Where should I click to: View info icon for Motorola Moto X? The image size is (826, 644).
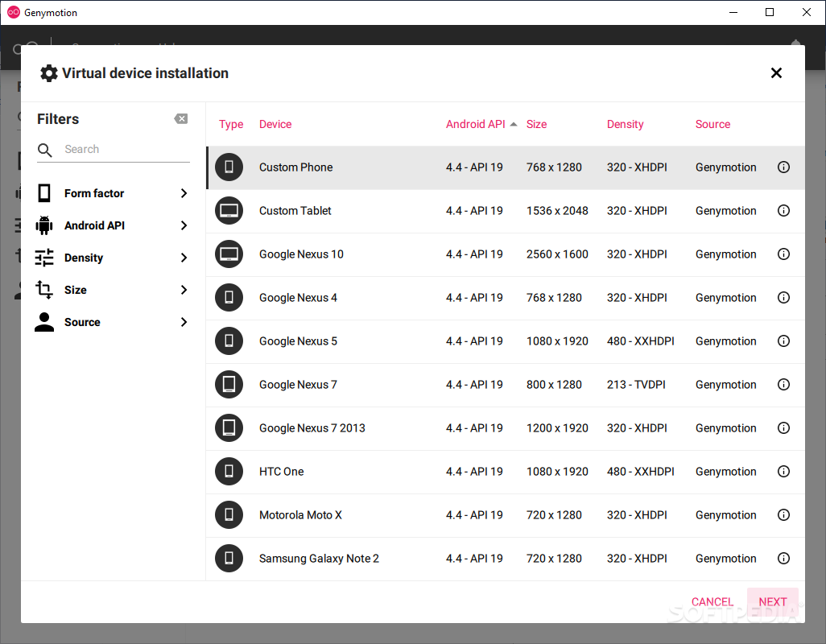pos(783,515)
